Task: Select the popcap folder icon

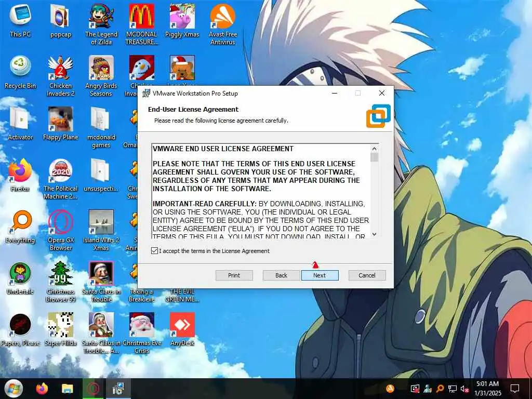Action: (61, 21)
